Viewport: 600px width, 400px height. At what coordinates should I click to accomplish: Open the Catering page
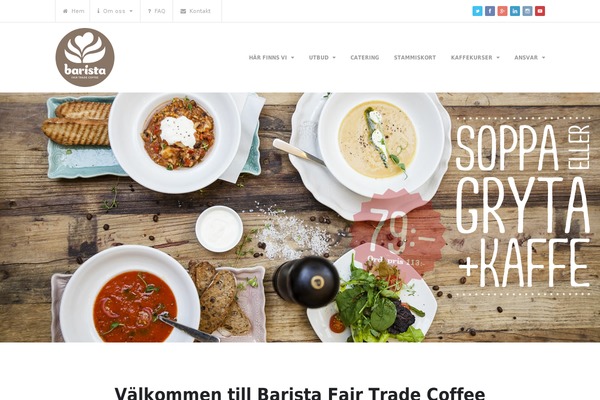[x=365, y=57]
